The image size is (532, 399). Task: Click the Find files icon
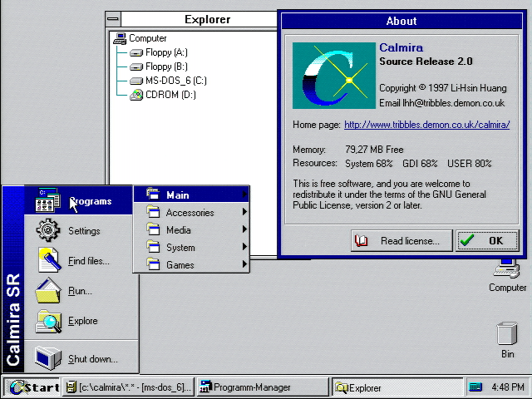[x=48, y=260]
